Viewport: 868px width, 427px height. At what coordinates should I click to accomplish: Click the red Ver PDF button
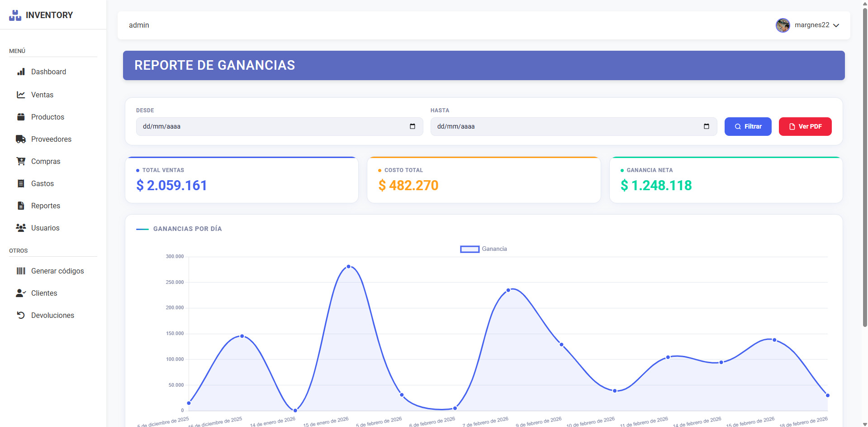point(805,126)
